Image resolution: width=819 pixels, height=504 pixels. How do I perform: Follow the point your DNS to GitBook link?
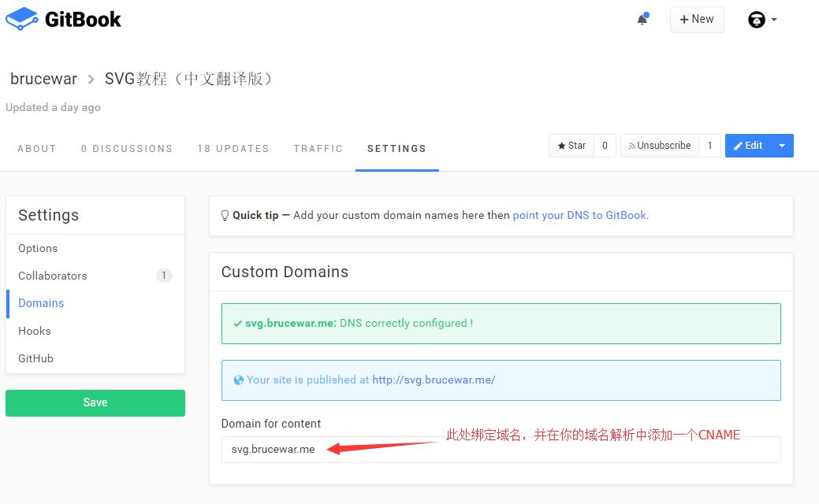point(579,216)
